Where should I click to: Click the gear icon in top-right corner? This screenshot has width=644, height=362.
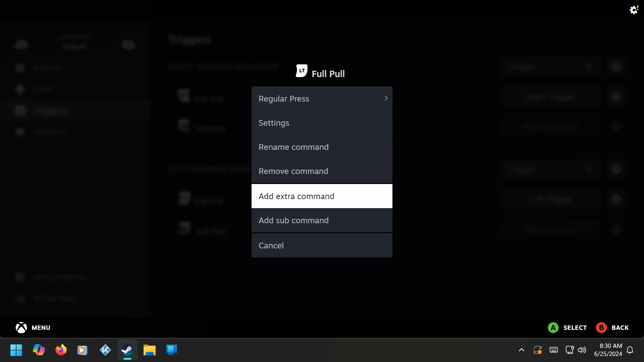click(633, 10)
